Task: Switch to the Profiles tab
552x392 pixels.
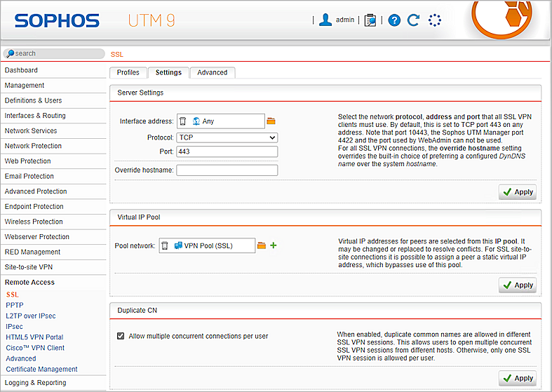Action: tap(128, 72)
